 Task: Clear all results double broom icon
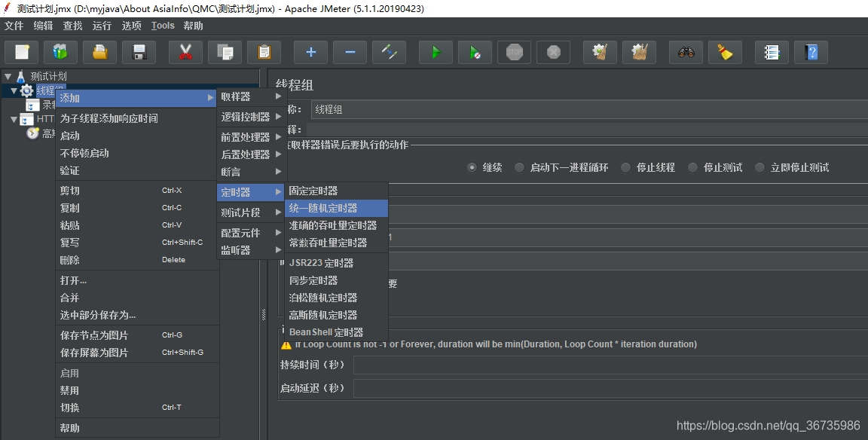[x=640, y=53]
